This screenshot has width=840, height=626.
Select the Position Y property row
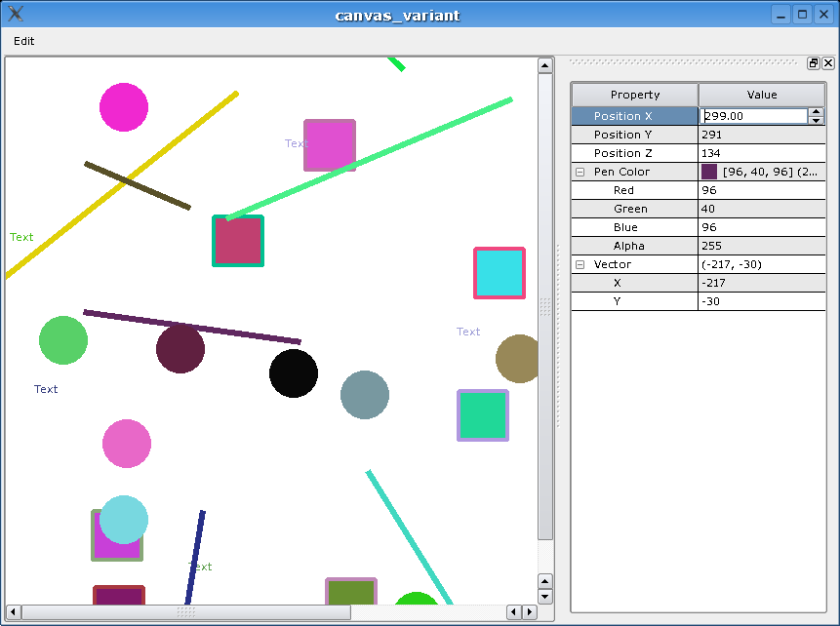tap(634, 135)
